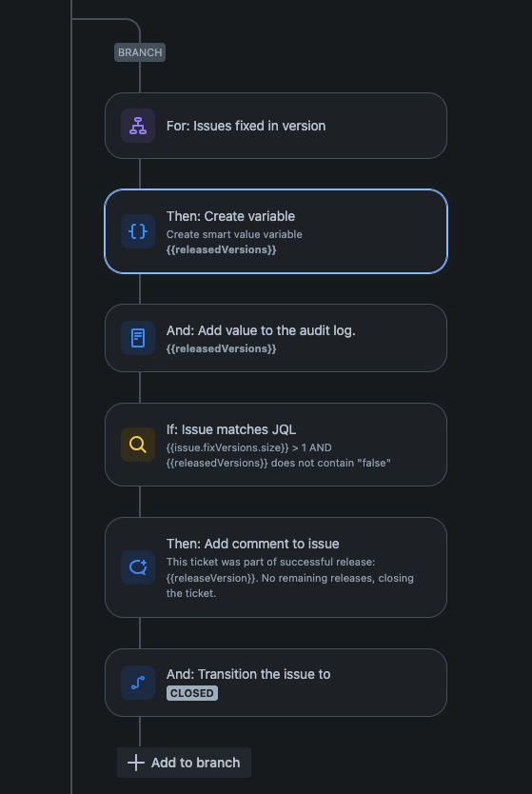Screen dimensions: 532x794
Task: Click the BRANCH label tag
Action: (140, 52)
